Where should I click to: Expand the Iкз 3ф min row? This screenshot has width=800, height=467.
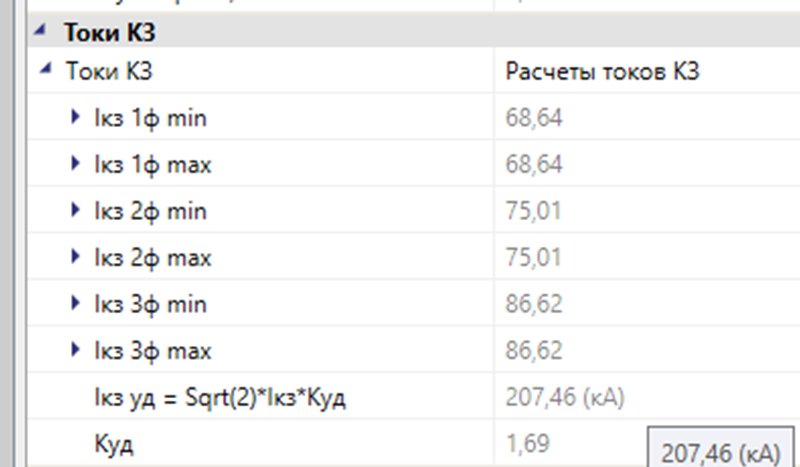coord(75,304)
